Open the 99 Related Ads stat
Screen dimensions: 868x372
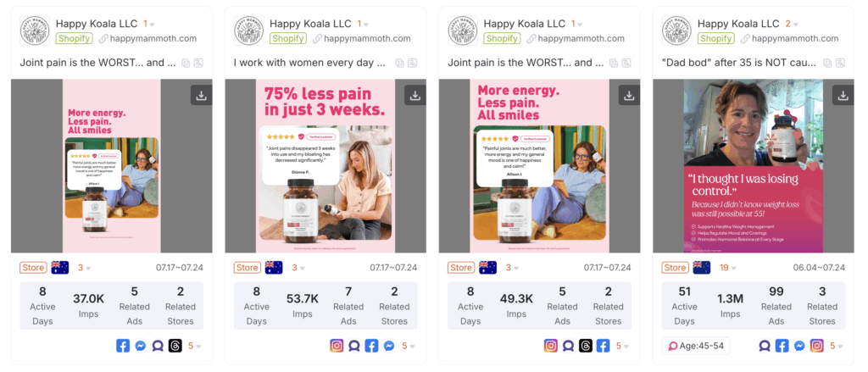pos(776,306)
